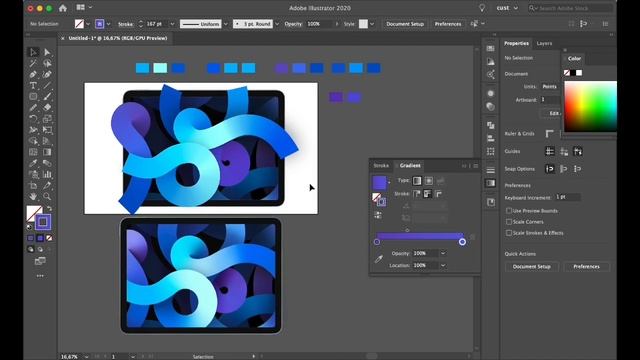640x360 pixels.
Task: Click Reverse Gradient icon in Gradient panel
Action: (x=378, y=215)
